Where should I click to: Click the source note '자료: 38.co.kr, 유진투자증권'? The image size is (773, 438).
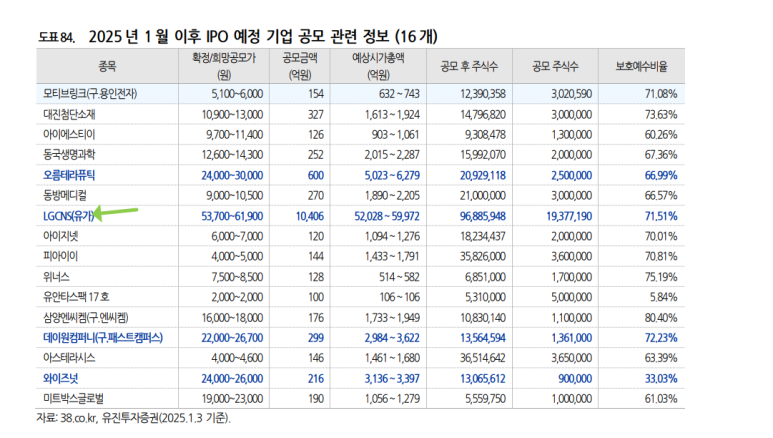click(x=98, y=418)
